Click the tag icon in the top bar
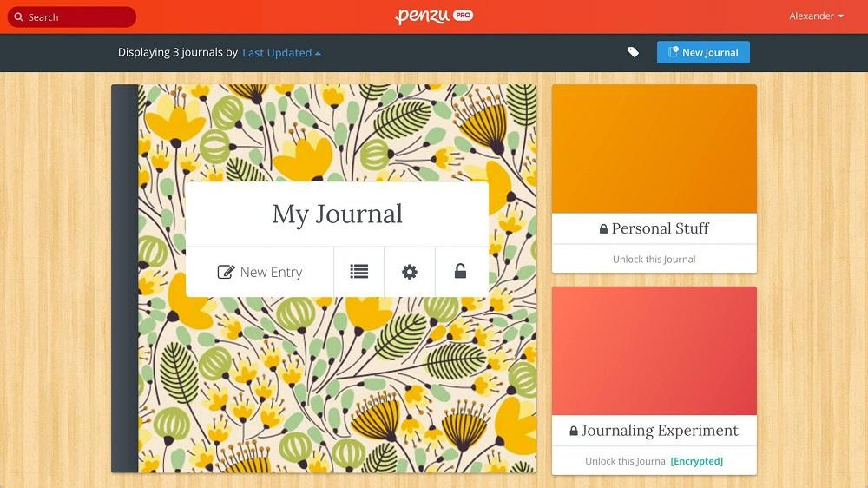 click(x=634, y=52)
